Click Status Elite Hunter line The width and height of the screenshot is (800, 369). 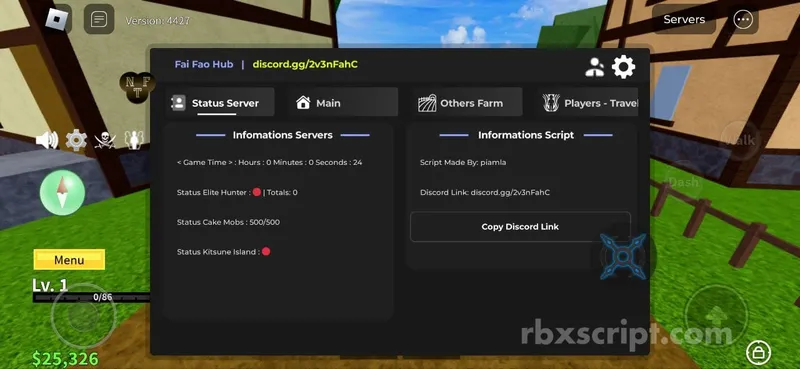point(237,192)
